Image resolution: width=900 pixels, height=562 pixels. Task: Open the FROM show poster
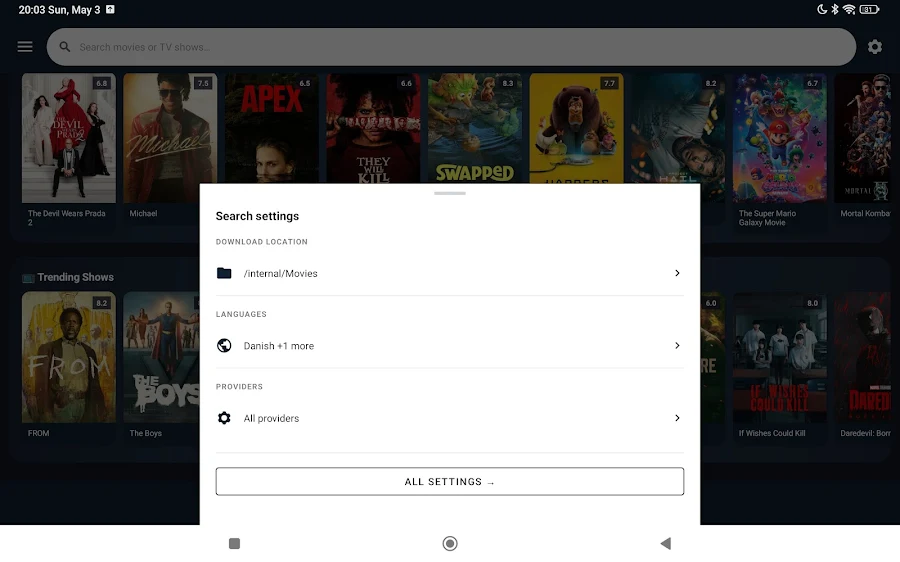(x=69, y=357)
